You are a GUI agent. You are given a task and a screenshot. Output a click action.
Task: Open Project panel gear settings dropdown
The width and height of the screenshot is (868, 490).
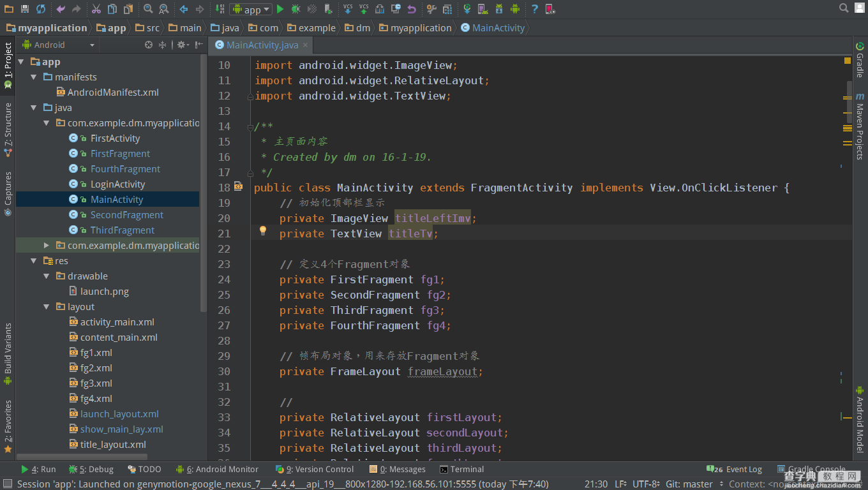click(x=183, y=45)
